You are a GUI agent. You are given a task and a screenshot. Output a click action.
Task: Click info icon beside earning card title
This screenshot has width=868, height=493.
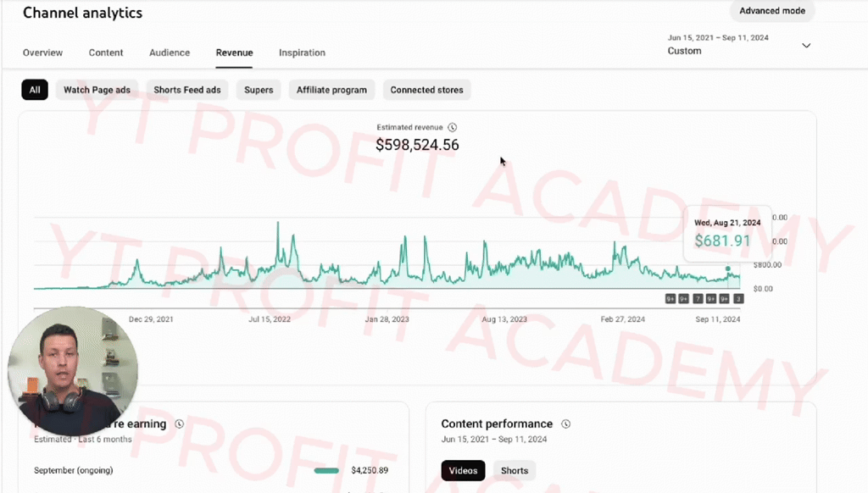pos(180,424)
